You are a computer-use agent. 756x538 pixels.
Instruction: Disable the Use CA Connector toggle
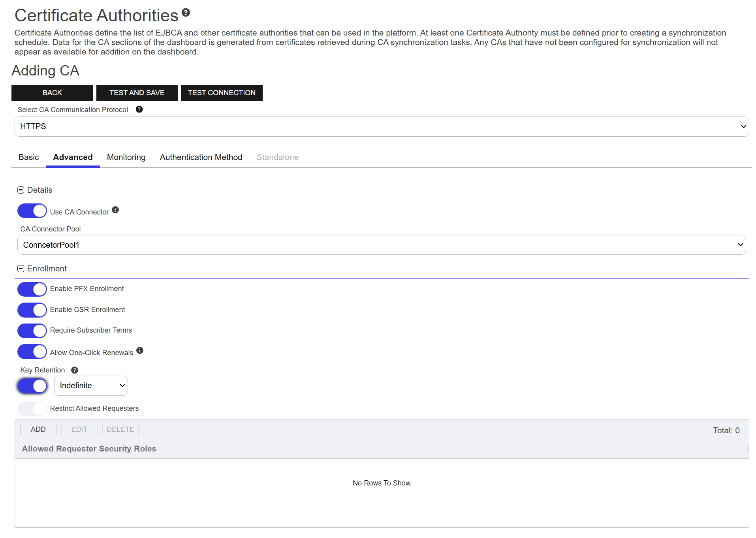tap(32, 211)
